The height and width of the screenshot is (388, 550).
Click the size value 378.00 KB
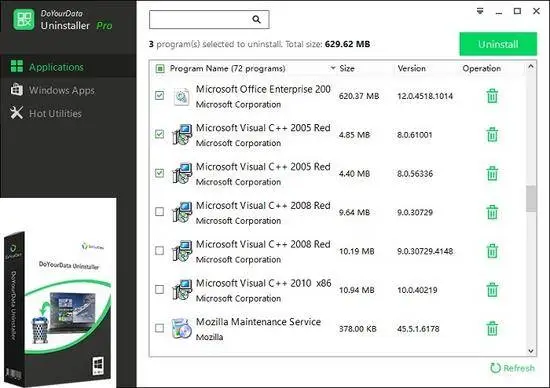click(357, 329)
